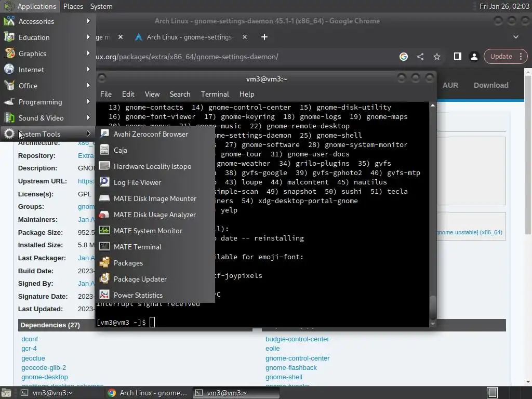Screen dimensions: 532x399
Task: Expand Graphics submenu arrow
Action: (88, 53)
